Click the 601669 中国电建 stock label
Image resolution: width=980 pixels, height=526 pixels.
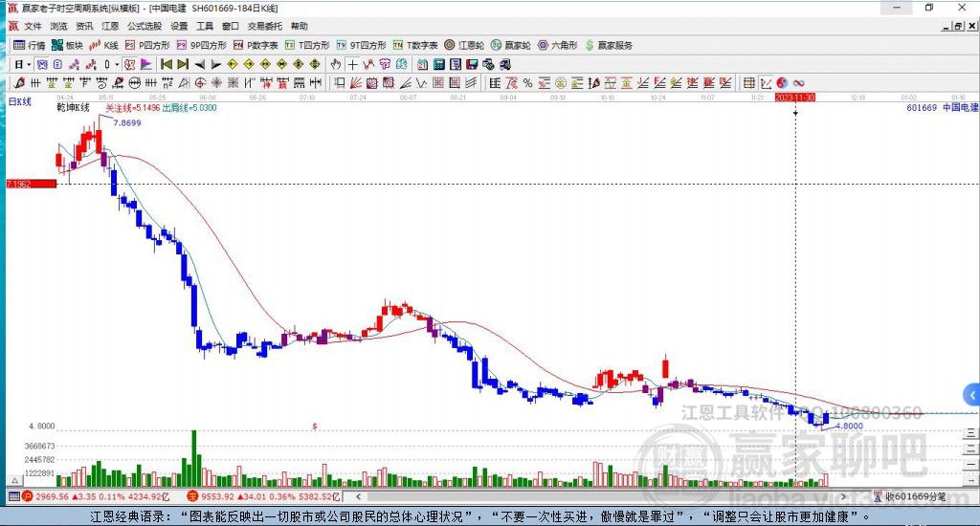942,108
